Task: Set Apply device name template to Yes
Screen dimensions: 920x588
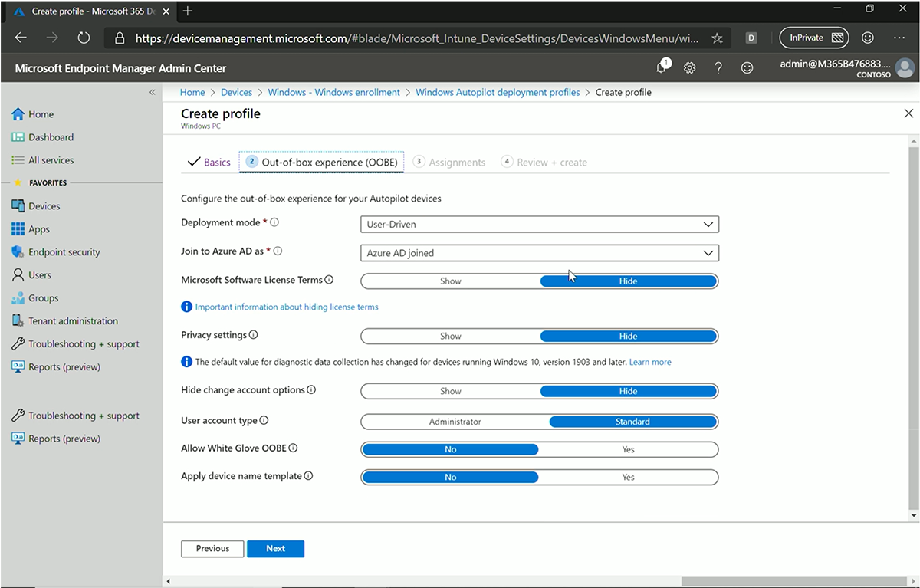Action: point(628,477)
